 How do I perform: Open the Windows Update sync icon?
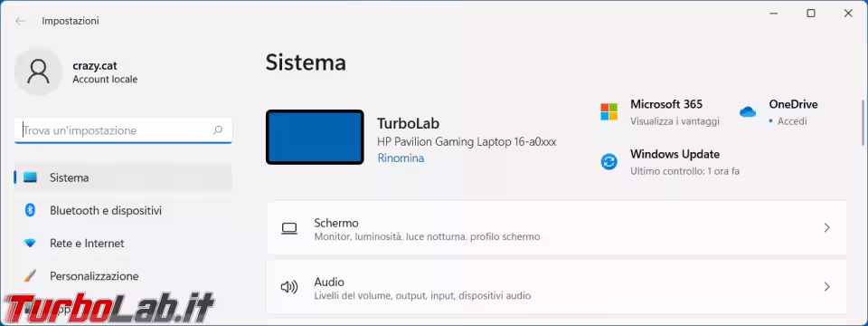click(x=609, y=162)
